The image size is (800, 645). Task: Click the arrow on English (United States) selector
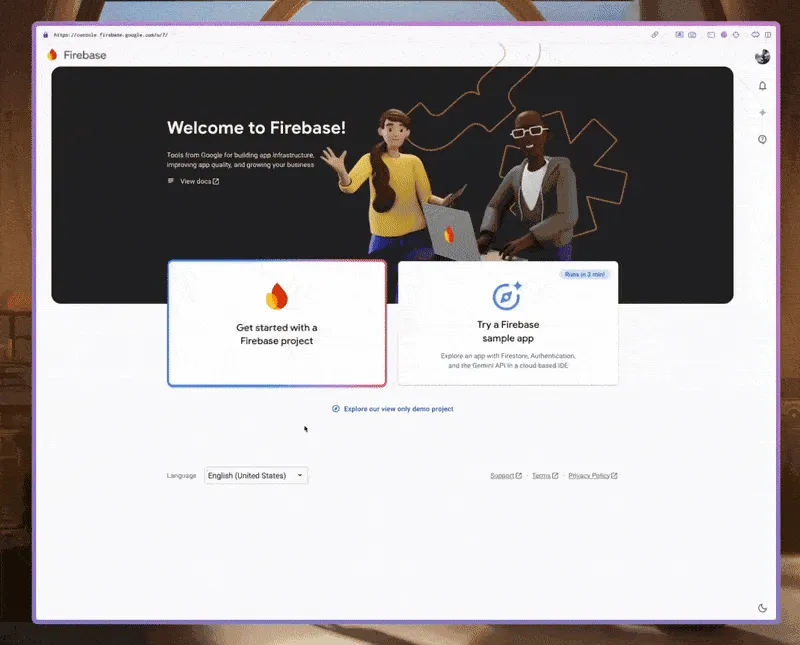tap(300, 476)
